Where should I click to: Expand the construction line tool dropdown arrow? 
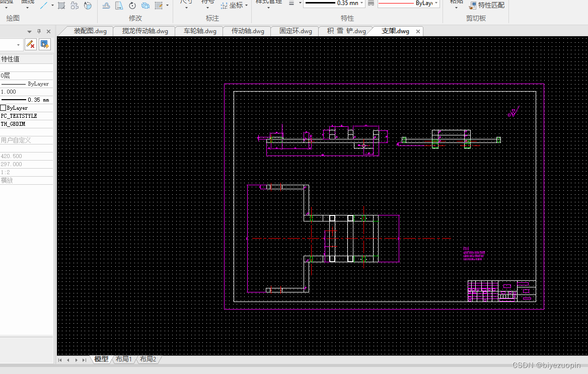pos(52,5)
